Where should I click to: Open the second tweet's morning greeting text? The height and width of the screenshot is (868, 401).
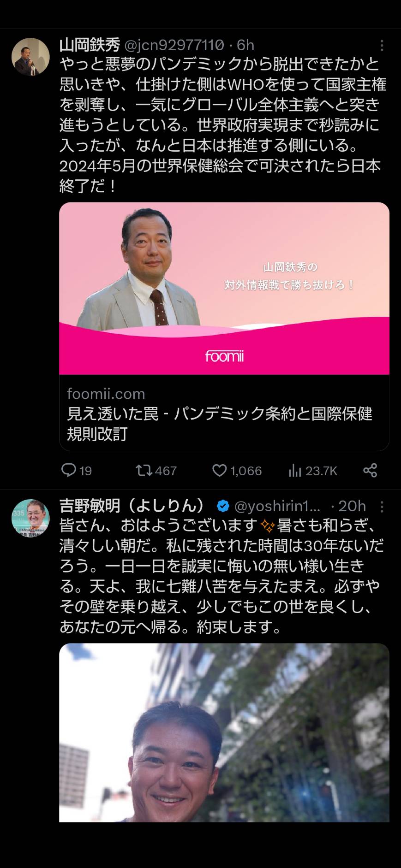(x=222, y=576)
